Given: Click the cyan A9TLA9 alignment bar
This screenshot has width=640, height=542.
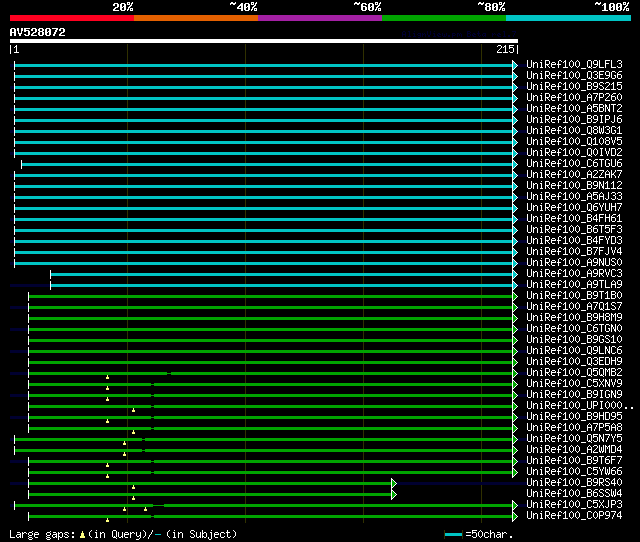Looking at the screenshot, I should tap(280, 285).
